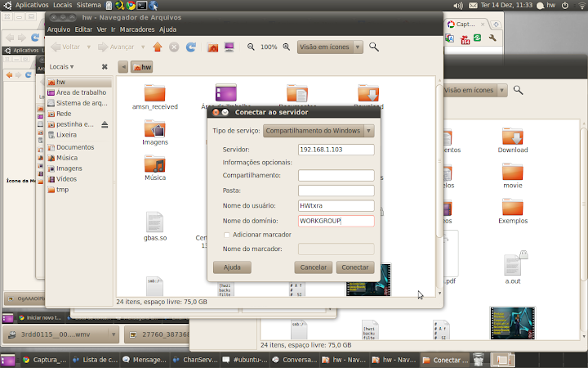Select tmp in sidebar
Viewport: 588px width, 368px height.
(78, 190)
